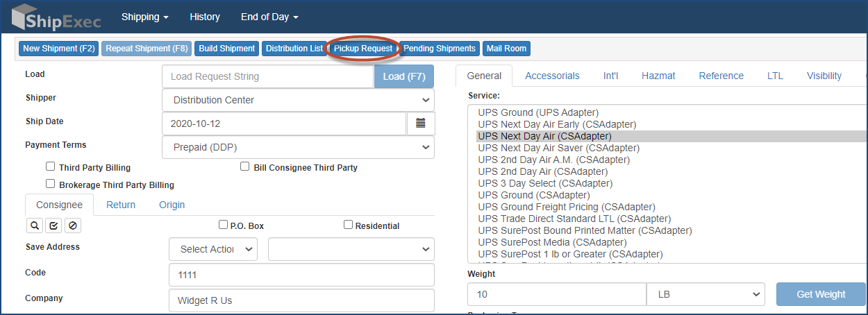This screenshot has width=868, height=315.
Task: Click the Pickup Request button
Action: pyautogui.click(x=362, y=49)
